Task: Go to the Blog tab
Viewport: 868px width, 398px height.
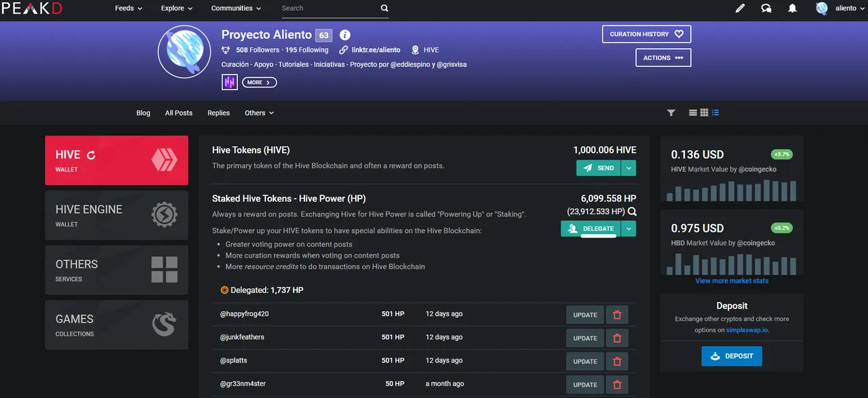Action: pos(143,113)
